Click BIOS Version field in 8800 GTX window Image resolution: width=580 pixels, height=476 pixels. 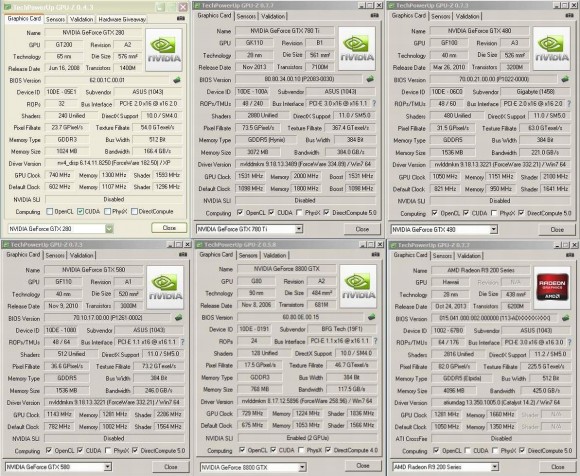coord(301,317)
